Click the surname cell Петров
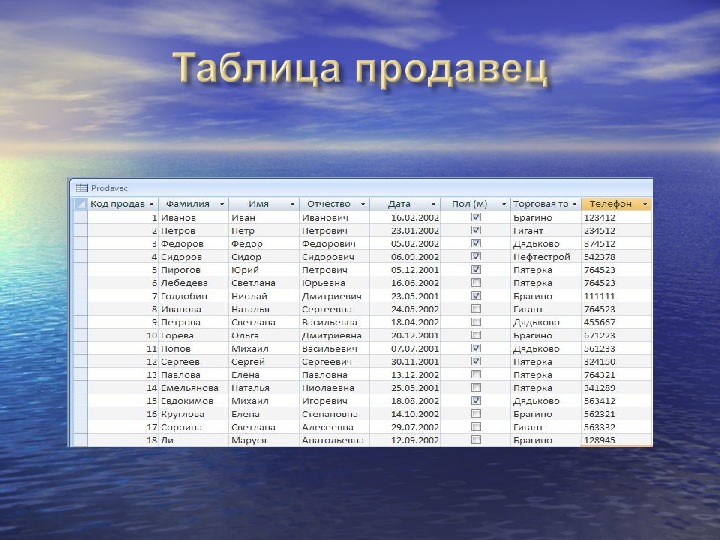 coord(193,231)
